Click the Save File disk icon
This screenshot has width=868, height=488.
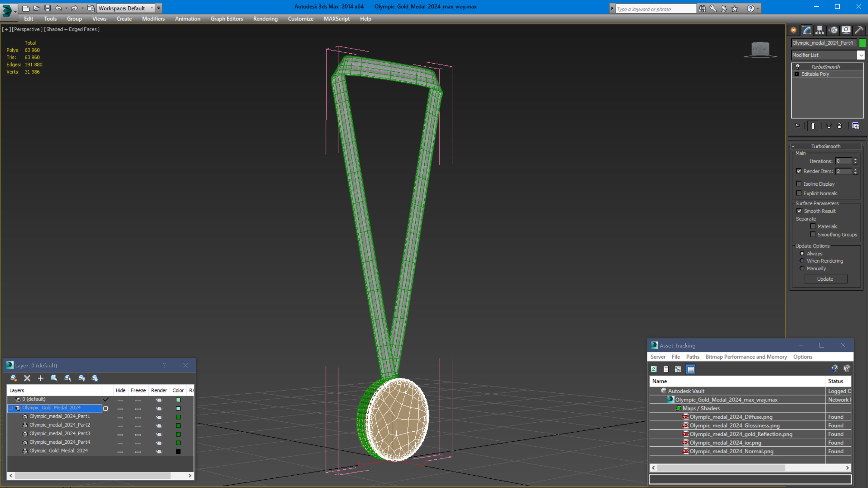coord(48,8)
